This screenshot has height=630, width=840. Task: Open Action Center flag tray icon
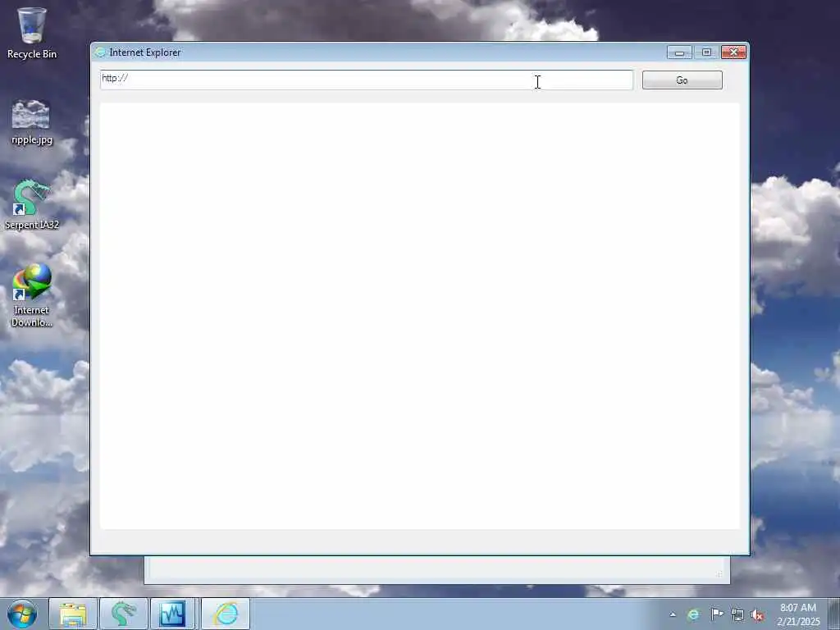(x=716, y=614)
